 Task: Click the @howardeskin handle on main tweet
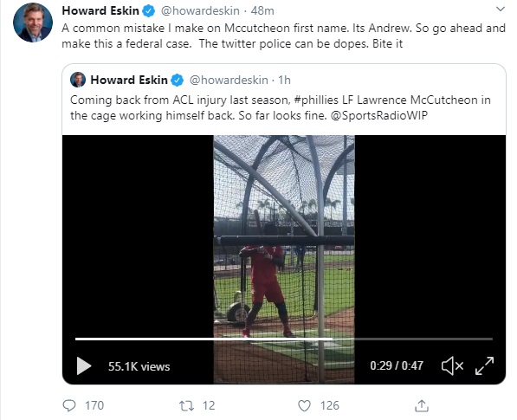pos(200,10)
